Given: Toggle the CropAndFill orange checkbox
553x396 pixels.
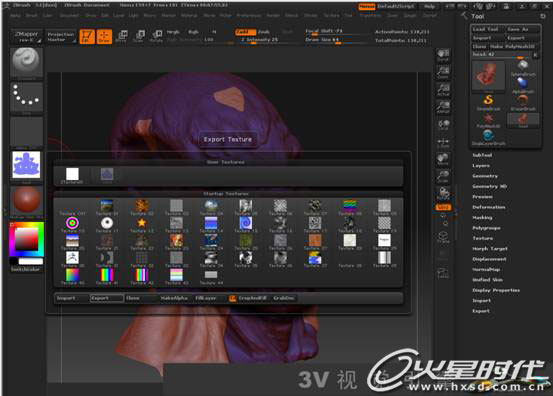Looking at the screenshot, I should tap(232, 298).
